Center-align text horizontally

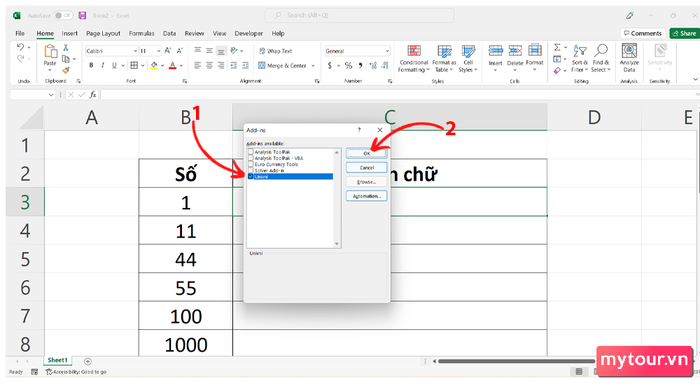coord(209,66)
